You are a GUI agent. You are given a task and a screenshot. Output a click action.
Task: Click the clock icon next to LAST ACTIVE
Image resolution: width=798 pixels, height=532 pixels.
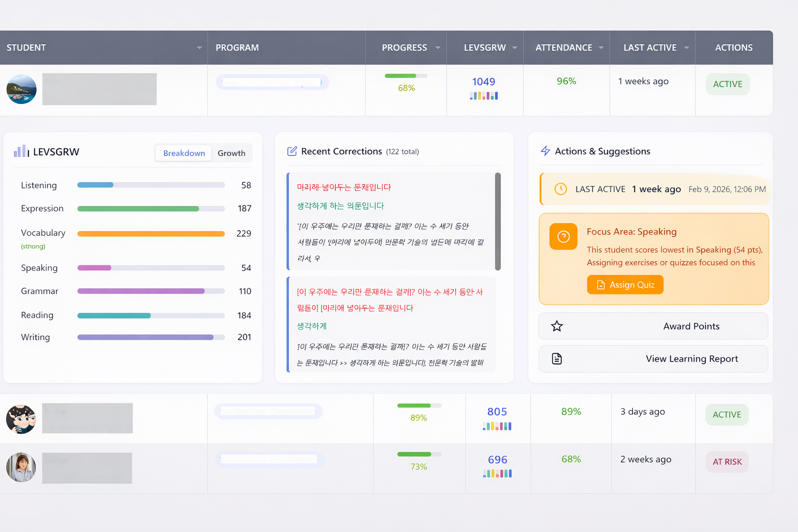tap(561, 189)
